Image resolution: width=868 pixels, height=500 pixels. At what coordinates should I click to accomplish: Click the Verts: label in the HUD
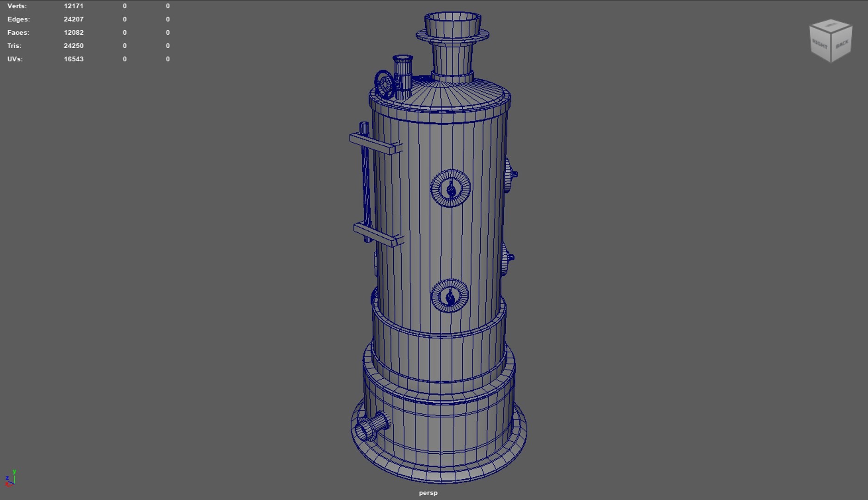[x=17, y=6]
